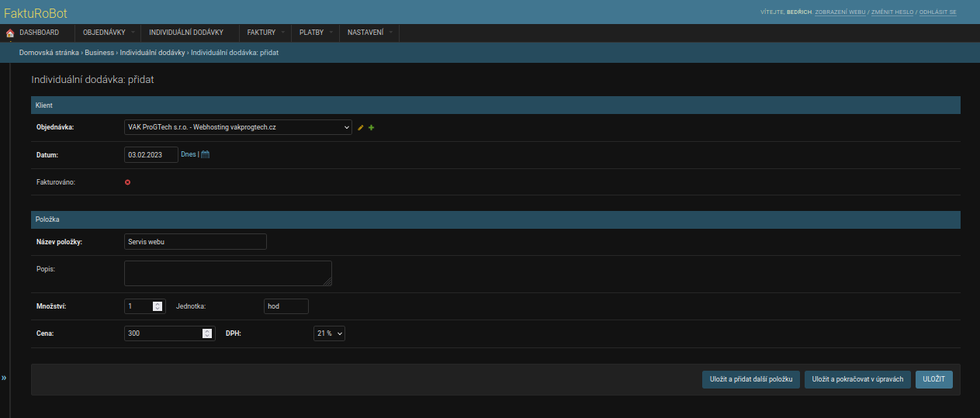Click the Dashboard home icon
This screenshot has width=980, height=418.
pos(10,33)
